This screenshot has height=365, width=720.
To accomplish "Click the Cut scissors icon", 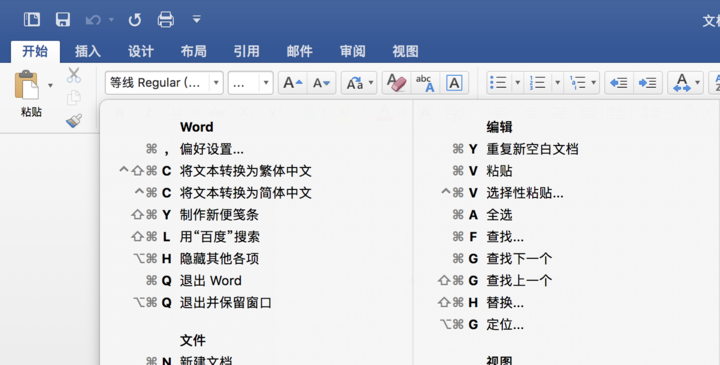I will pos(73,75).
